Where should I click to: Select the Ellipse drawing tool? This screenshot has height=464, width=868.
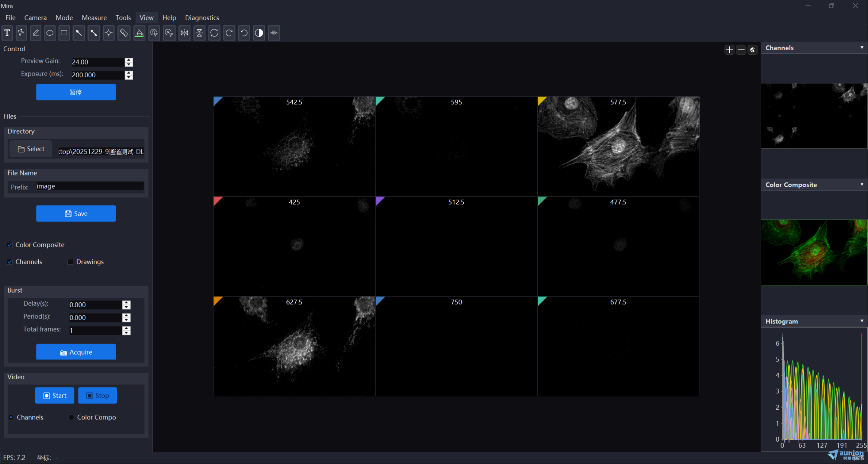(49, 33)
